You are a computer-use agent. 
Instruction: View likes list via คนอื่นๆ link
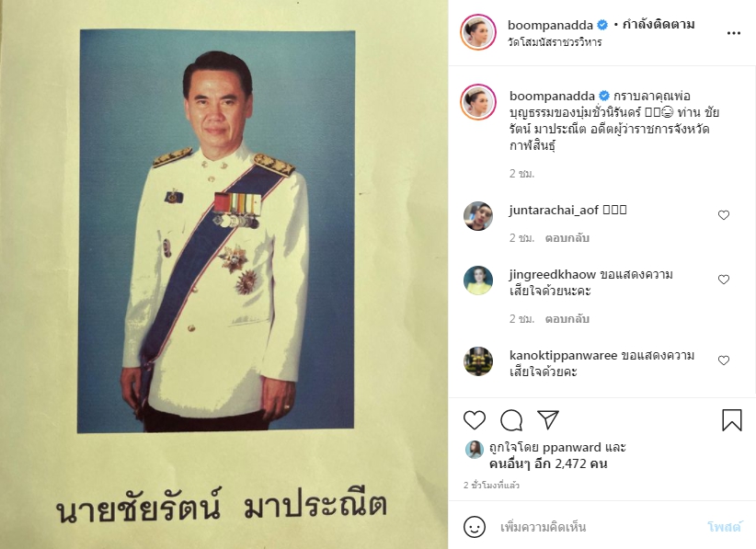click(x=548, y=463)
